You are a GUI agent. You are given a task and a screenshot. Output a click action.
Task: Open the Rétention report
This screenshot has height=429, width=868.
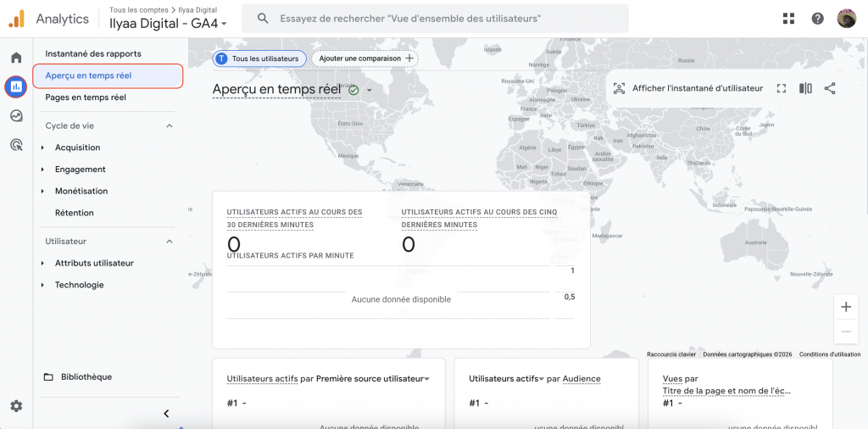pos(75,213)
